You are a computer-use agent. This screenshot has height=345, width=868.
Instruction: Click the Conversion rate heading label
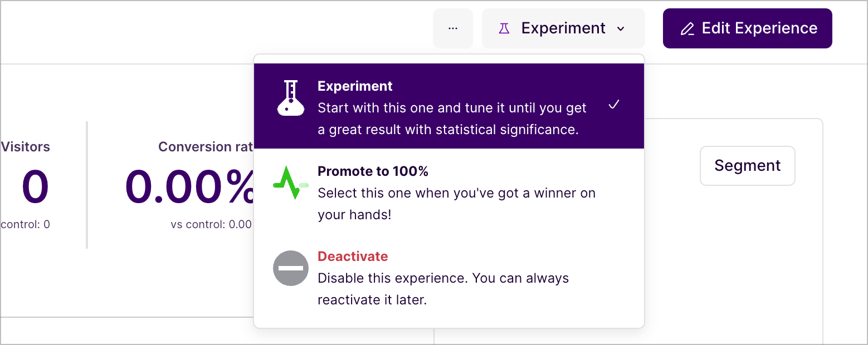(x=206, y=147)
